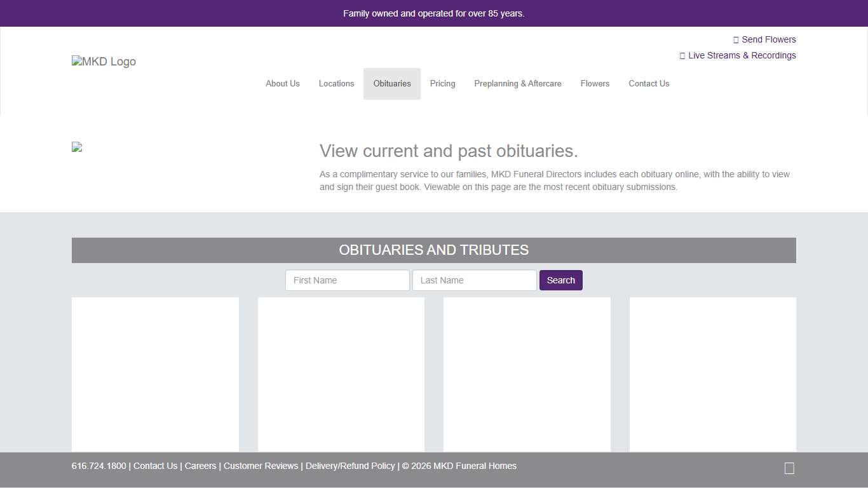Select the Obituaries nav tab
868x488 pixels.
coord(392,83)
